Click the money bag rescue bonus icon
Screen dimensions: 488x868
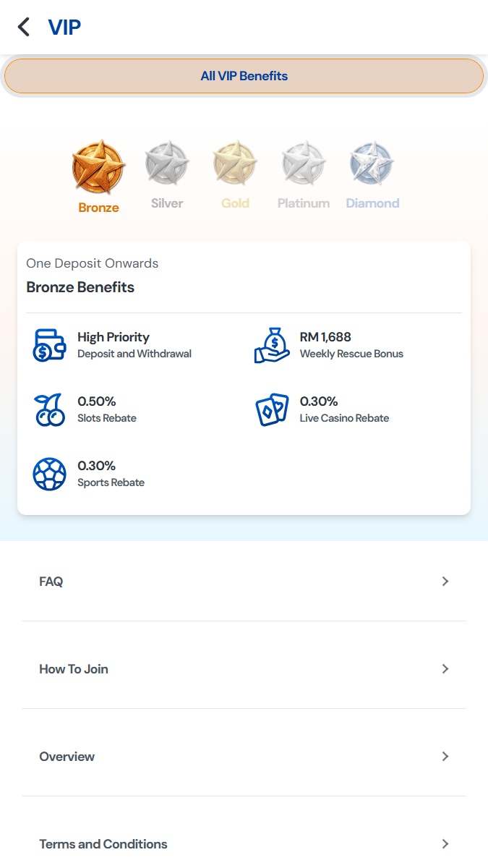click(272, 345)
